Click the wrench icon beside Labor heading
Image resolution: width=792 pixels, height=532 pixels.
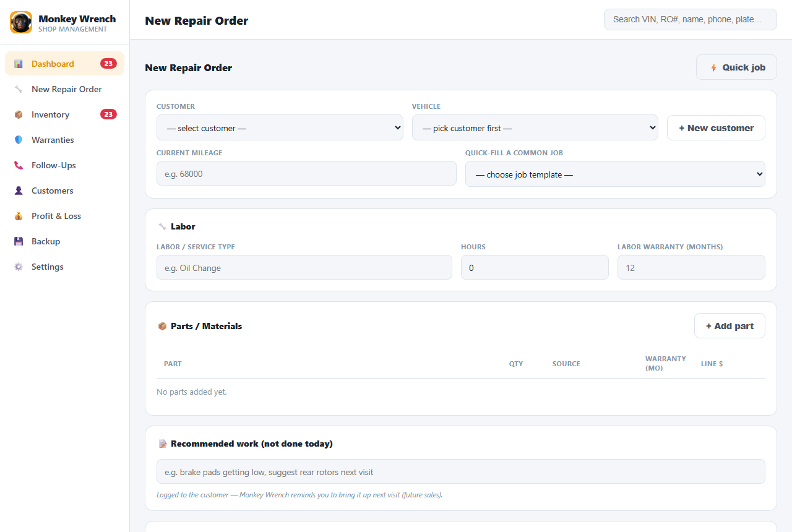pyautogui.click(x=162, y=226)
